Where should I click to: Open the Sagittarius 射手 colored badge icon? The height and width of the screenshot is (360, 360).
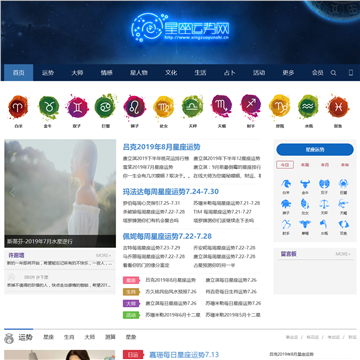[x=251, y=106]
